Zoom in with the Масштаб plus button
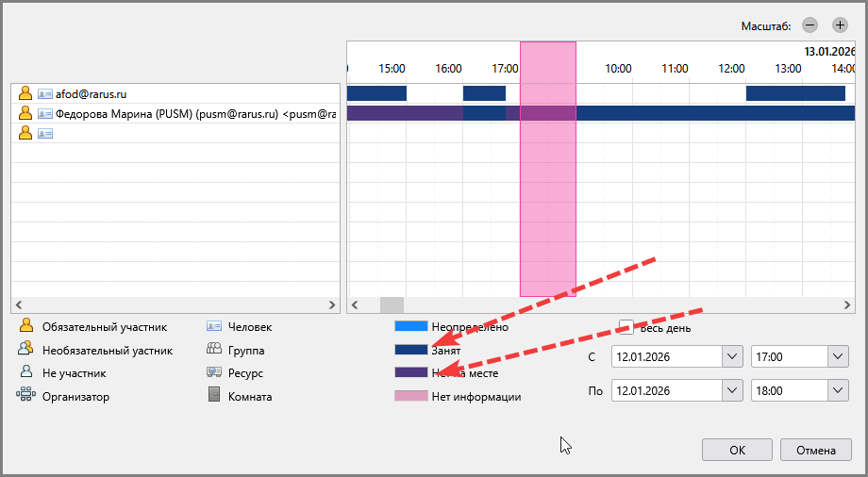868x477 pixels. (840, 25)
